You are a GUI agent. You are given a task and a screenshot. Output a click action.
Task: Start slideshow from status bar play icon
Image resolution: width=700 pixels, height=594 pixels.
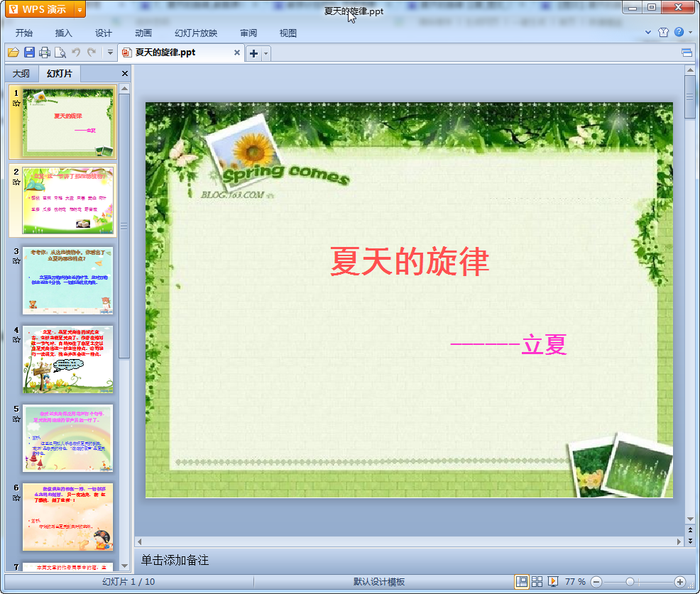pyautogui.click(x=552, y=581)
